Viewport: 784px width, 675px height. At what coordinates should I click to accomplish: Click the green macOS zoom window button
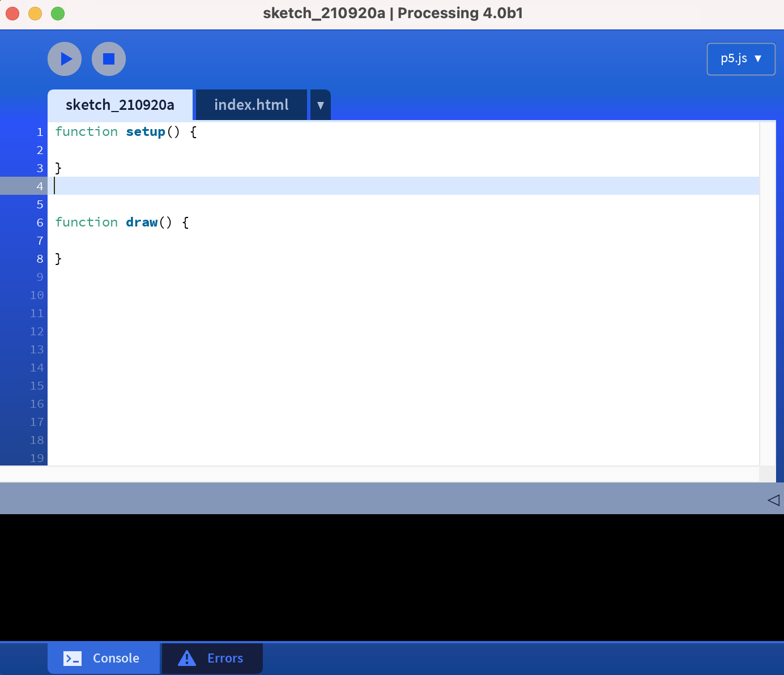pos(58,14)
